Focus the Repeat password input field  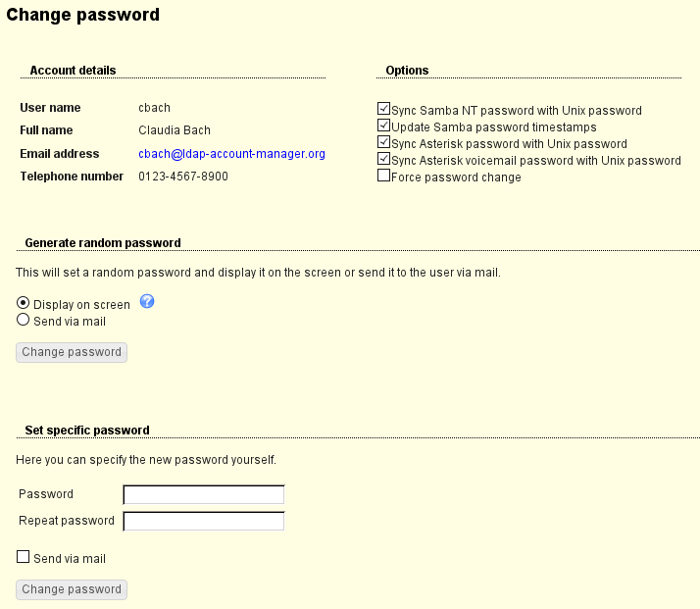tap(203, 521)
